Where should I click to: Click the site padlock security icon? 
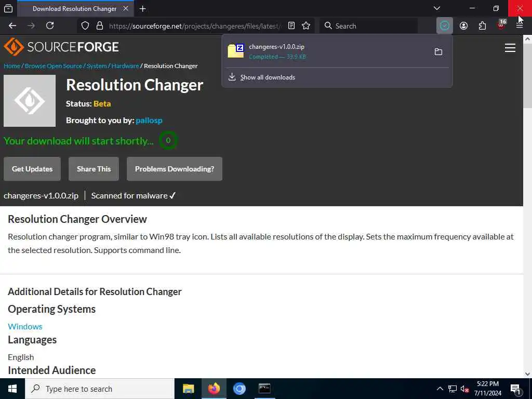(x=99, y=26)
